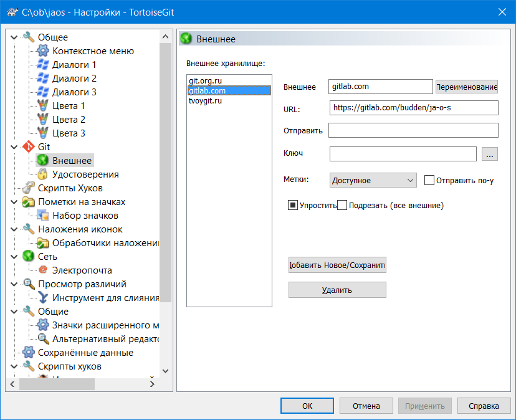Enable the Подрезать (все внешние) checkbox
The width and height of the screenshot is (516, 420).
(342, 205)
